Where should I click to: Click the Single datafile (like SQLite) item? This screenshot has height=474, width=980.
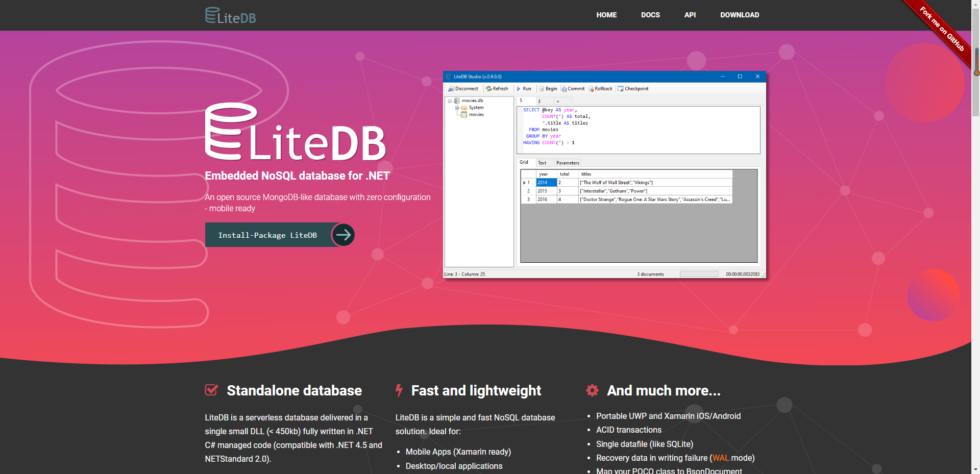(x=645, y=444)
